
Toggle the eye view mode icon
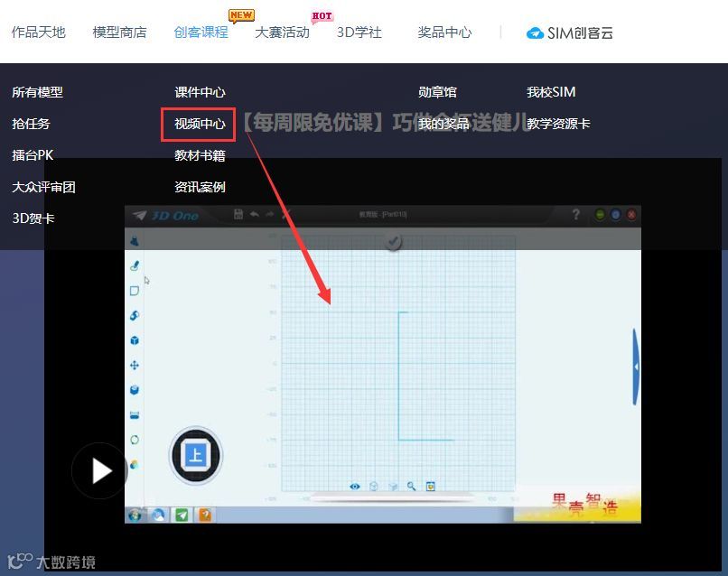tap(355, 487)
